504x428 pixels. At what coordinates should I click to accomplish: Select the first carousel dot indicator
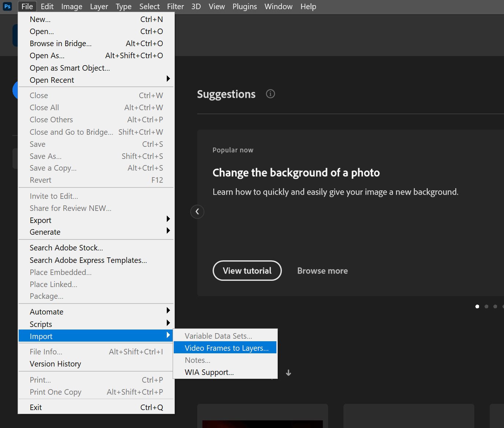[477, 306]
